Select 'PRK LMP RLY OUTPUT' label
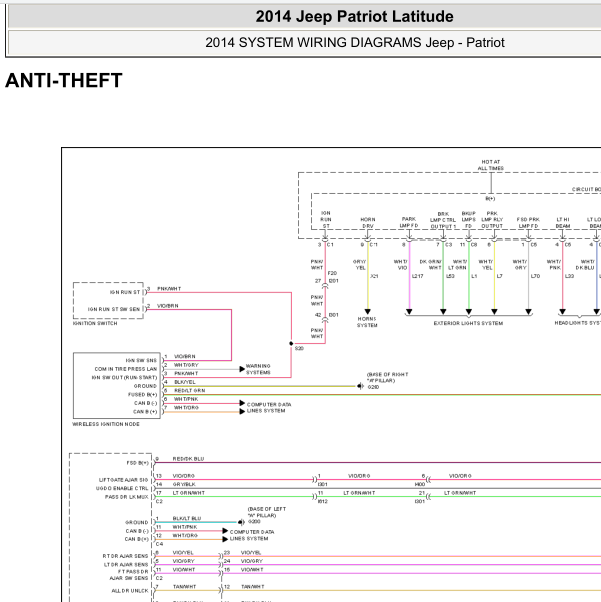 [492, 220]
